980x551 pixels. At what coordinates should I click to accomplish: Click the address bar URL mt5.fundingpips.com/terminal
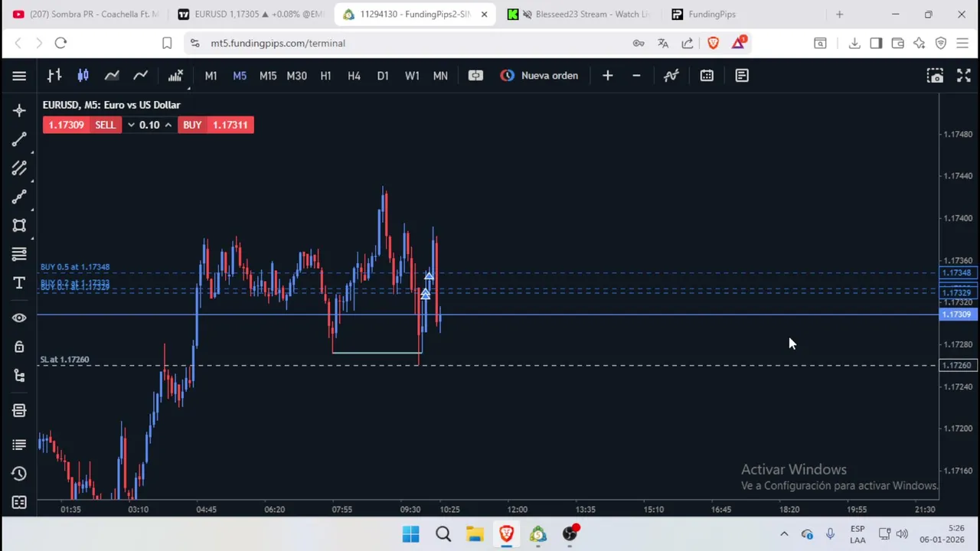[278, 43]
